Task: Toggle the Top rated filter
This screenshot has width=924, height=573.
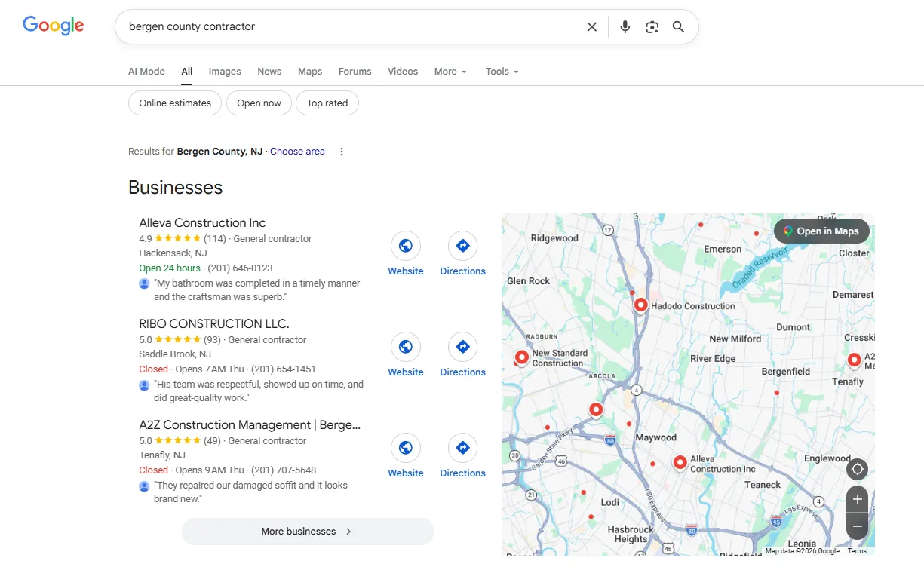Action: tap(327, 103)
